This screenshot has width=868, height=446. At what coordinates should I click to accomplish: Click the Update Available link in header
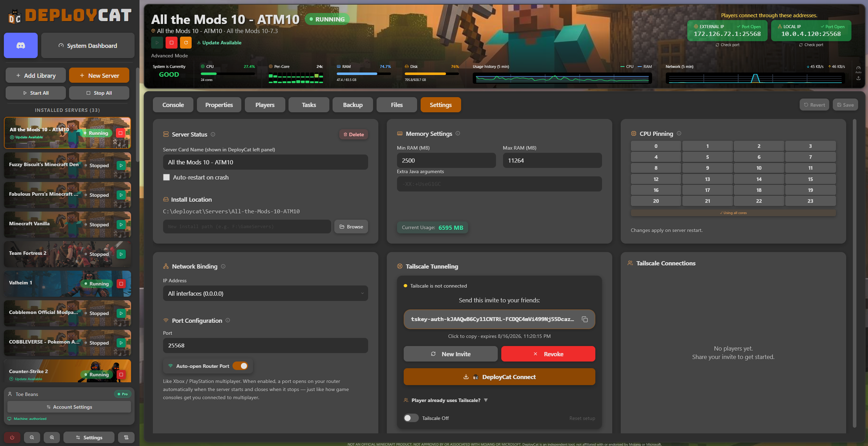point(219,43)
